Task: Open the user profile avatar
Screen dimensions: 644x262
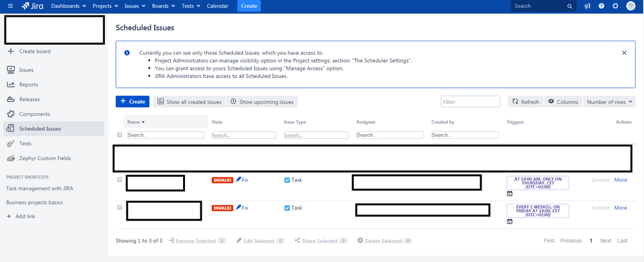Action: coord(630,6)
